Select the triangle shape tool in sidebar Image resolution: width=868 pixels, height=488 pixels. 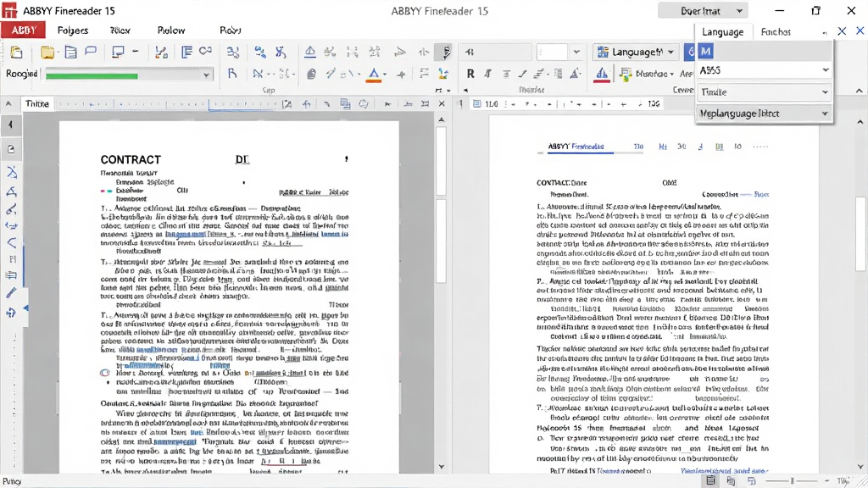click(x=11, y=192)
